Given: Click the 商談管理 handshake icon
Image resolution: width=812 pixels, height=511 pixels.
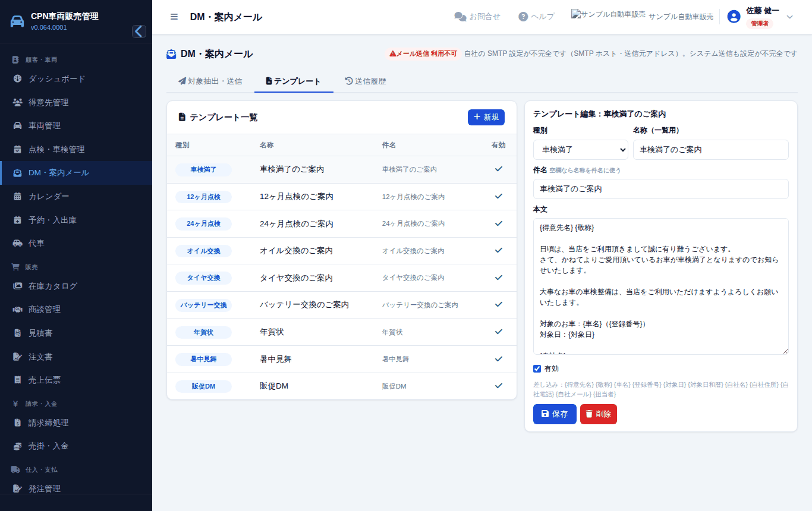Looking at the screenshot, I should (x=17, y=310).
